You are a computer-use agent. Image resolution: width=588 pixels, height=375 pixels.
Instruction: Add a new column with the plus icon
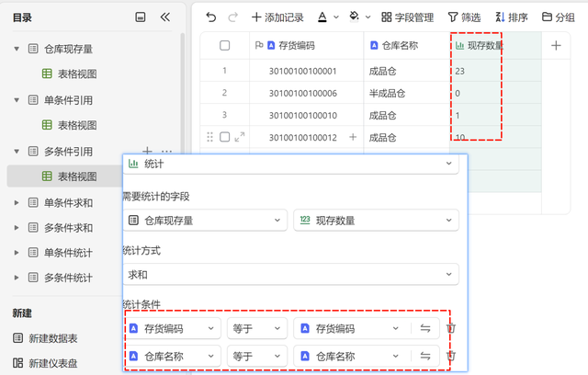coord(556,45)
